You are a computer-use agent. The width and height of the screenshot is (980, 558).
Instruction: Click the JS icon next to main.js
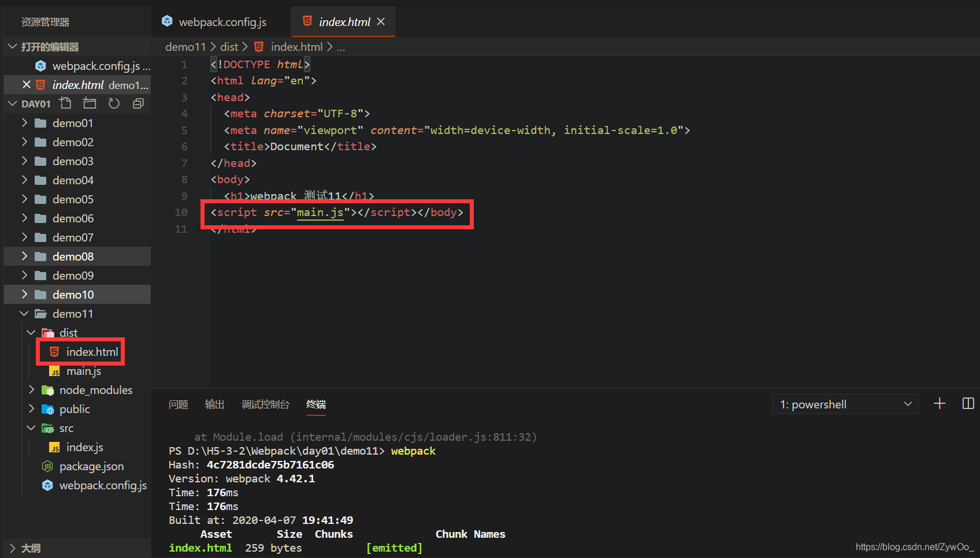(x=54, y=371)
